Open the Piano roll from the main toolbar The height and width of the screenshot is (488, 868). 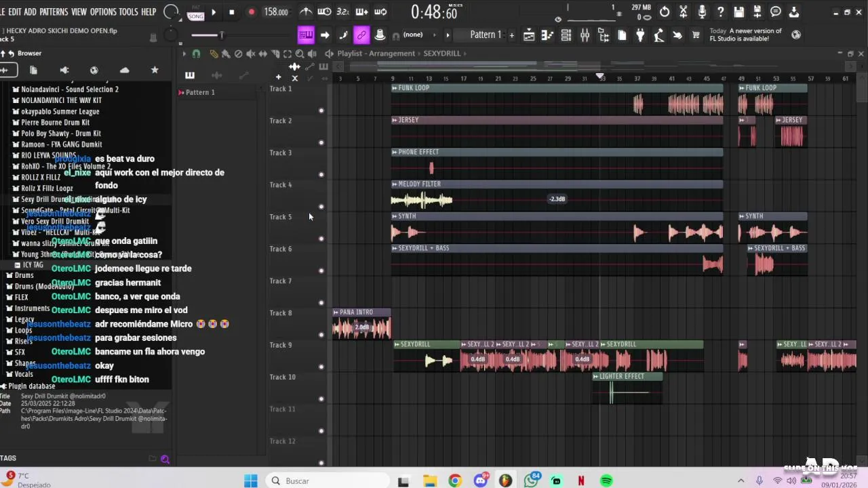pyautogui.click(x=547, y=35)
